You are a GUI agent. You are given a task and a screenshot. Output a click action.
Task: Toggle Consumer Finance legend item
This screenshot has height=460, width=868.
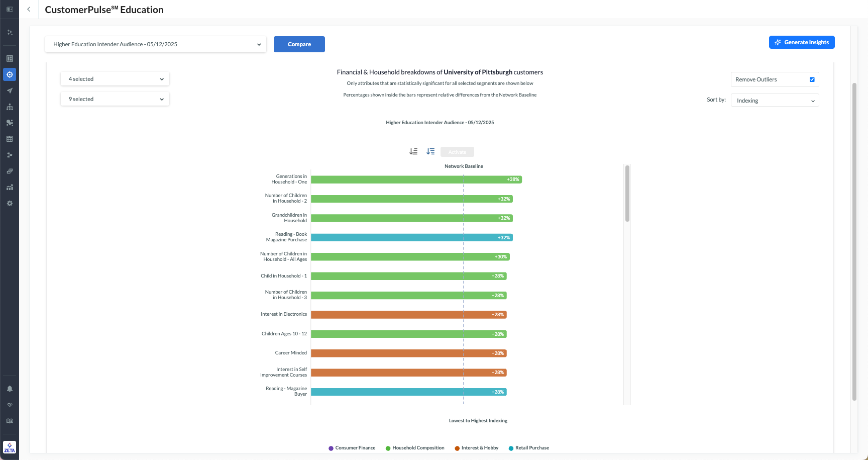click(x=352, y=448)
